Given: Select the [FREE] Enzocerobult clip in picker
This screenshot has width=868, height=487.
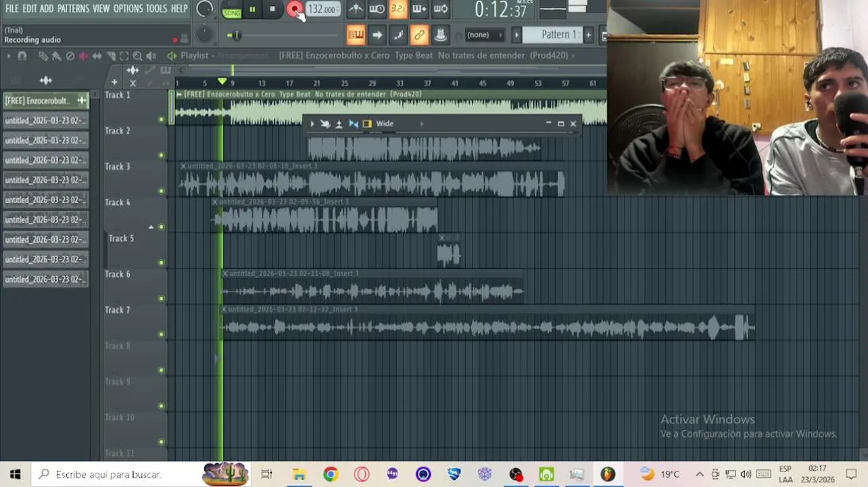Looking at the screenshot, I should point(45,100).
